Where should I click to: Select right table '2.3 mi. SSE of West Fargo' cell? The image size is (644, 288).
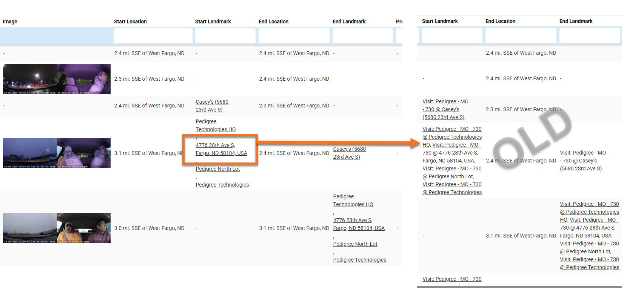click(521, 109)
